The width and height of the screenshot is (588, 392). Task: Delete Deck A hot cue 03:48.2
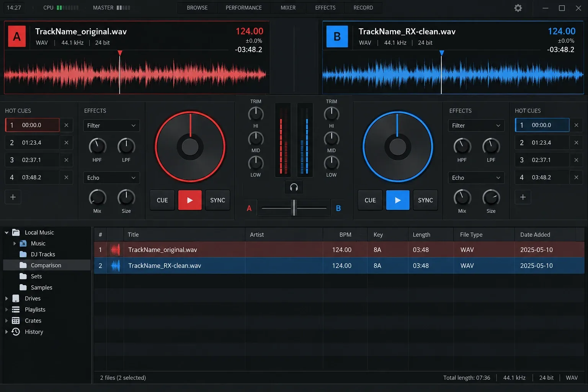(x=66, y=178)
